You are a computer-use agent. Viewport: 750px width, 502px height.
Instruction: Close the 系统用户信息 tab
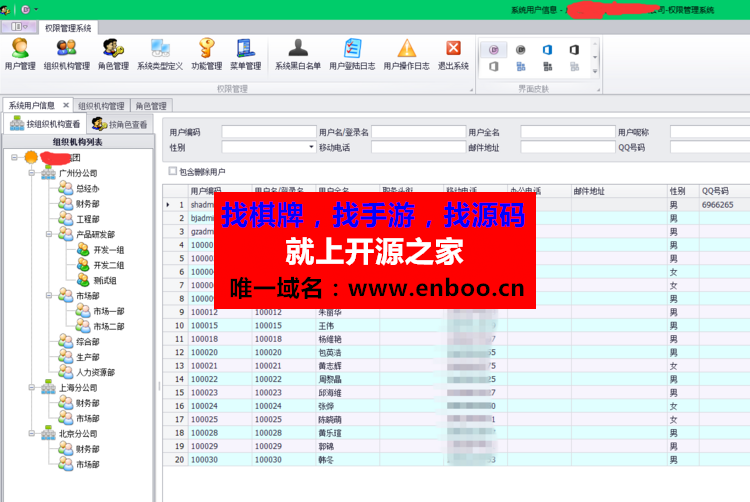point(66,105)
